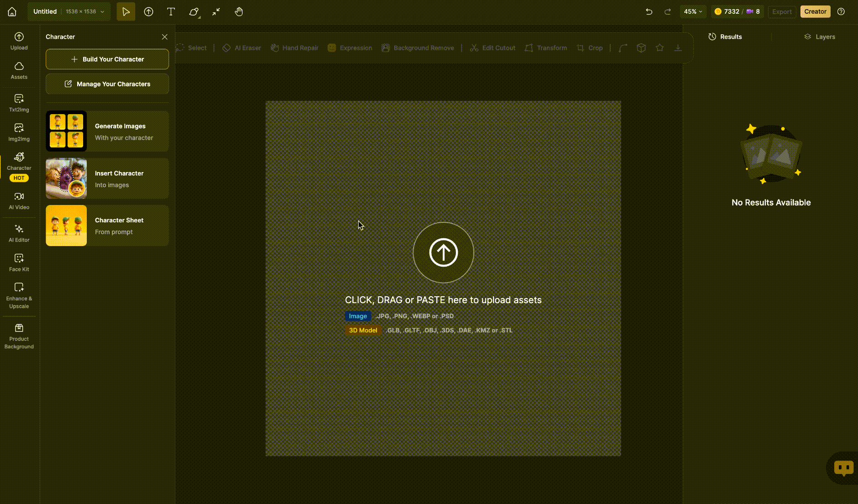Close the Character panel
The width and height of the screenshot is (858, 504).
pos(164,37)
